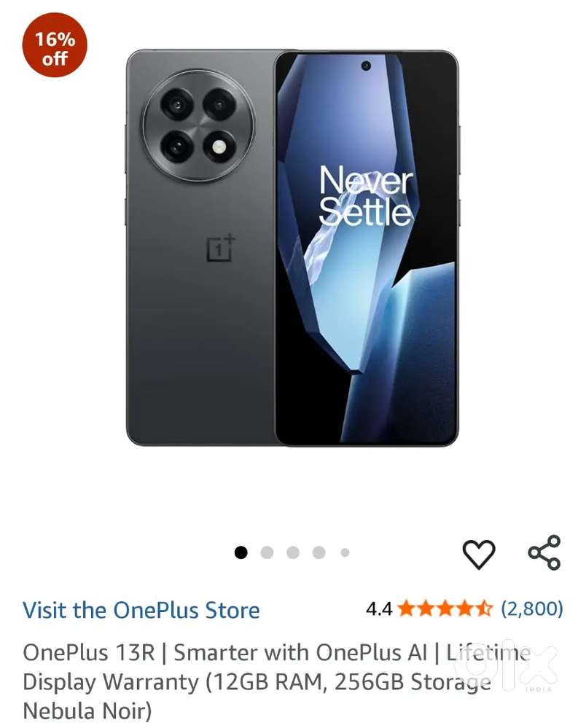Jump to the third image dot
The image size is (586, 728).
click(293, 552)
